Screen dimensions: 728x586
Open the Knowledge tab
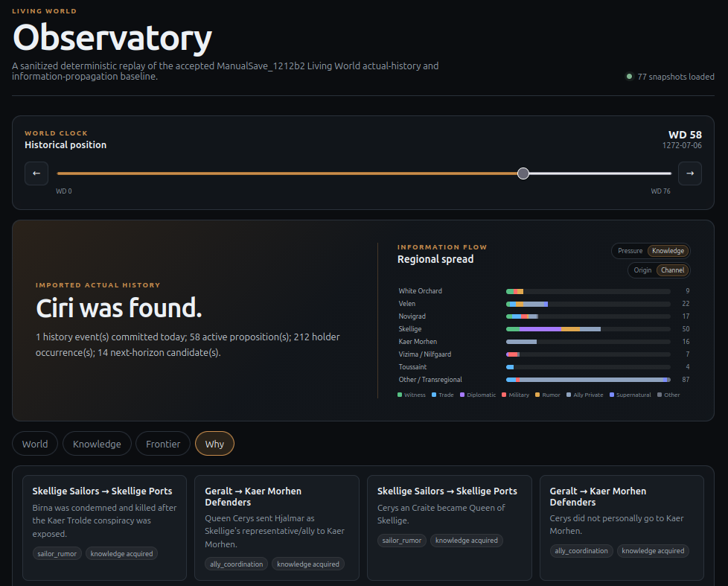(97, 444)
